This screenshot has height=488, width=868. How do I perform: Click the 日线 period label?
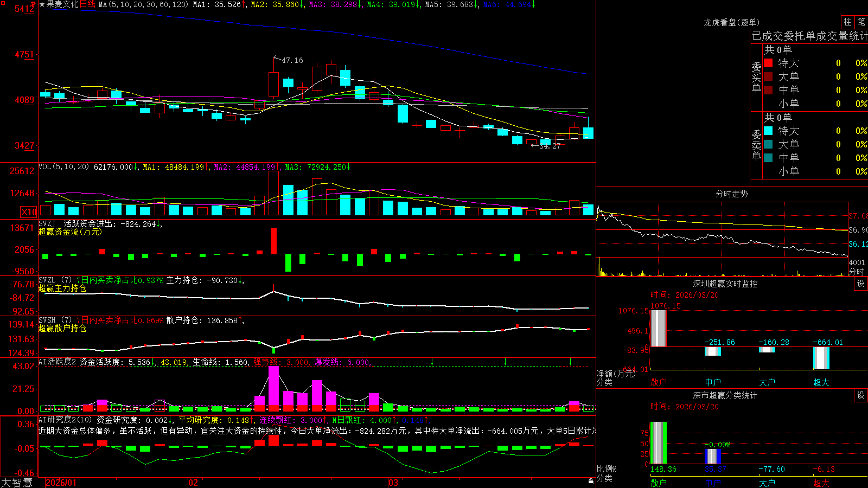87,4
